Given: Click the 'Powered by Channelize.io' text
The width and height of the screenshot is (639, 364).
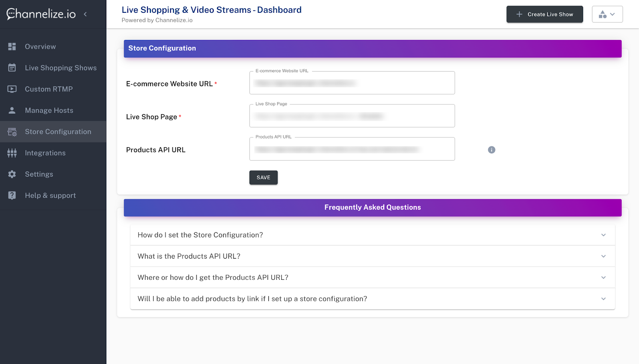Looking at the screenshot, I should click(x=157, y=20).
